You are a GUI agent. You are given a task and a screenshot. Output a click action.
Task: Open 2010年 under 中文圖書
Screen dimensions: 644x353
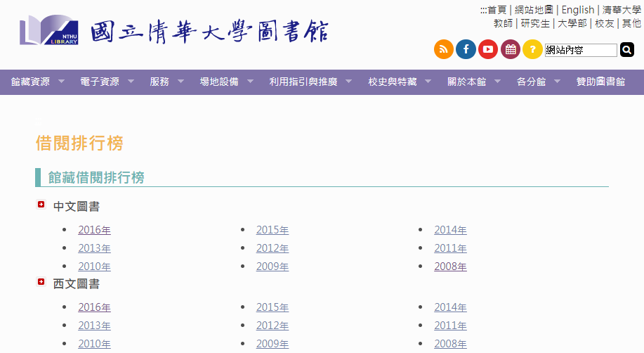pos(95,267)
